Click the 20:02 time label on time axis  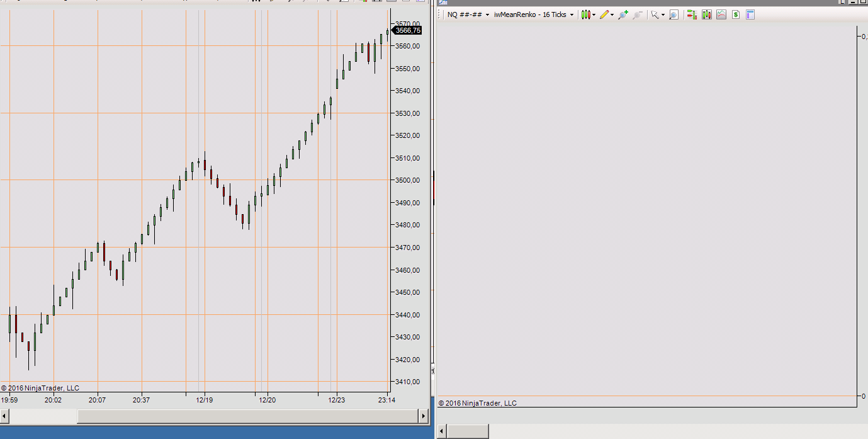(x=53, y=400)
